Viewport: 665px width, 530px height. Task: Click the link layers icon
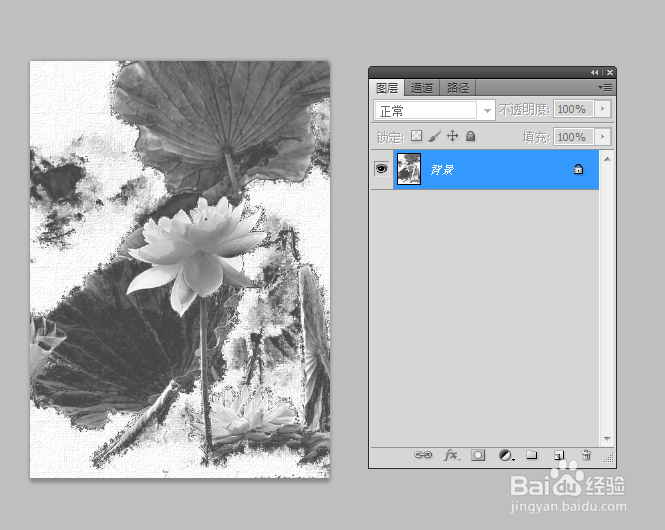423,455
